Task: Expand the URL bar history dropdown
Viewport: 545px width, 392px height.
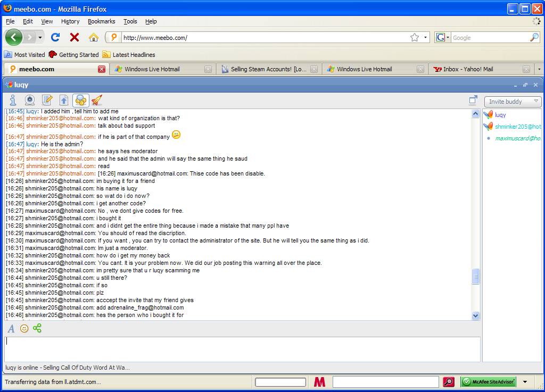Action: point(425,38)
